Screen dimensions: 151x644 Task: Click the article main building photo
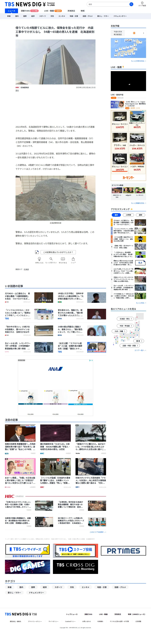coord(55,62)
